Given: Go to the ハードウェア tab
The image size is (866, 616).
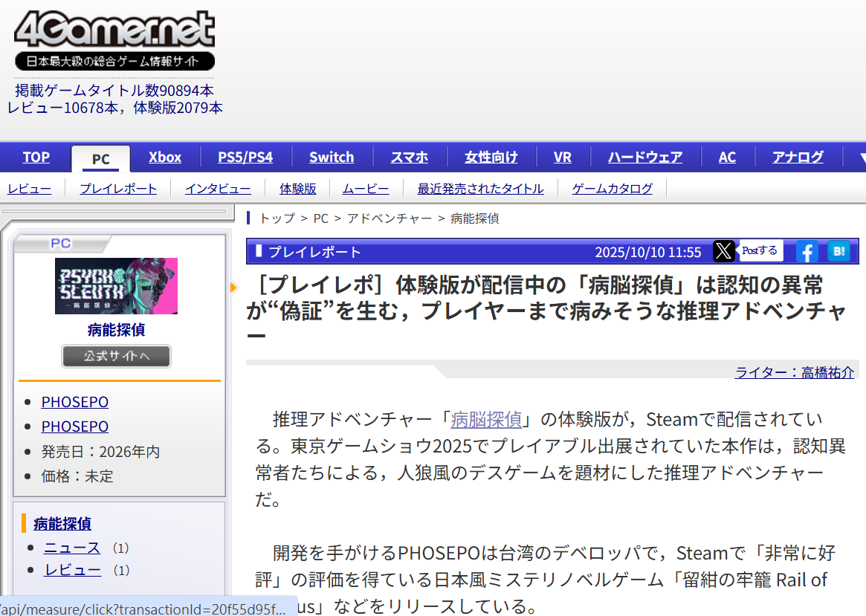Looking at the screenshot, I should [x=645, y=158].
